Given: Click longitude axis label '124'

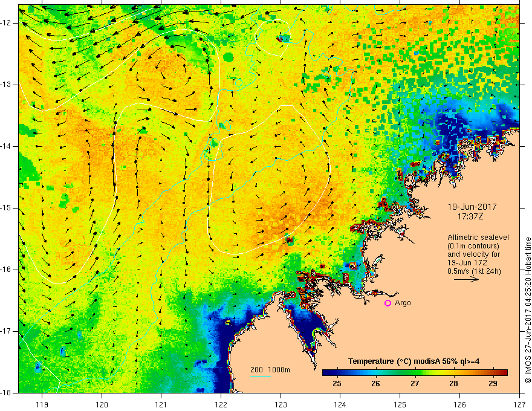Looking at the screenshot, I should 340,404.
